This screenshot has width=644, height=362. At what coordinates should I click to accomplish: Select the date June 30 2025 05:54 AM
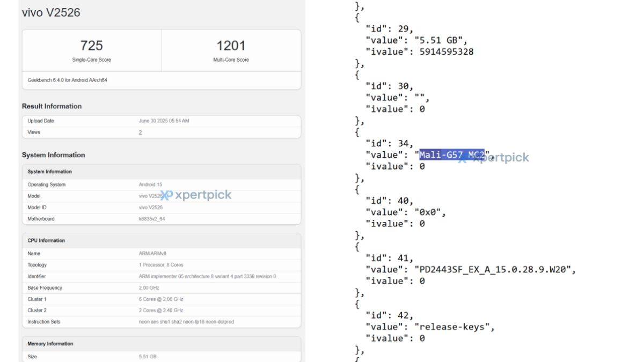(x=164, y=121)
